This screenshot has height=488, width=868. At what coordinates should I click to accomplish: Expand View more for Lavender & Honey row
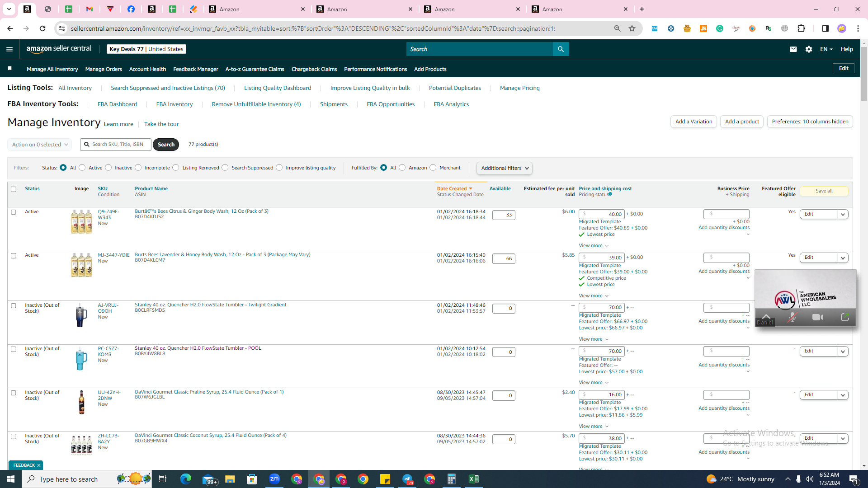pyautogui.click(x=594, y=296)
